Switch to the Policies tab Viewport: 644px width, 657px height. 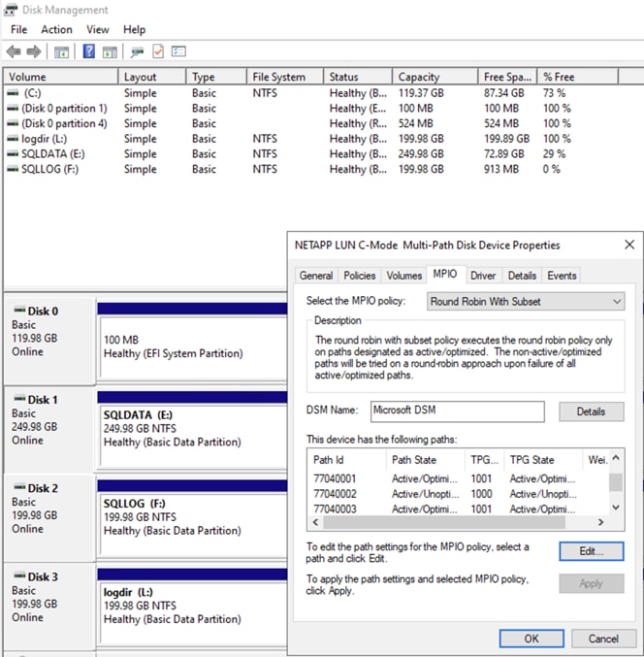(x=359, y=276)
